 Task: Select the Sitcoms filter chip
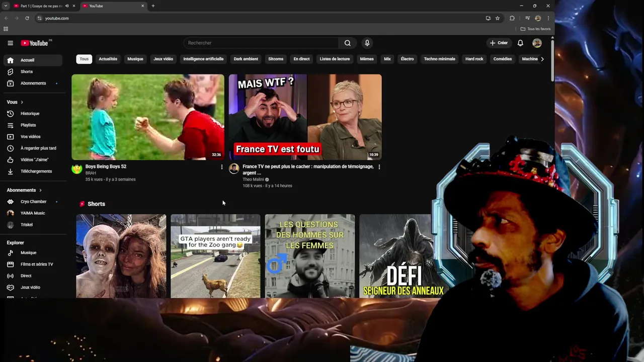click(x=276, y=59)
